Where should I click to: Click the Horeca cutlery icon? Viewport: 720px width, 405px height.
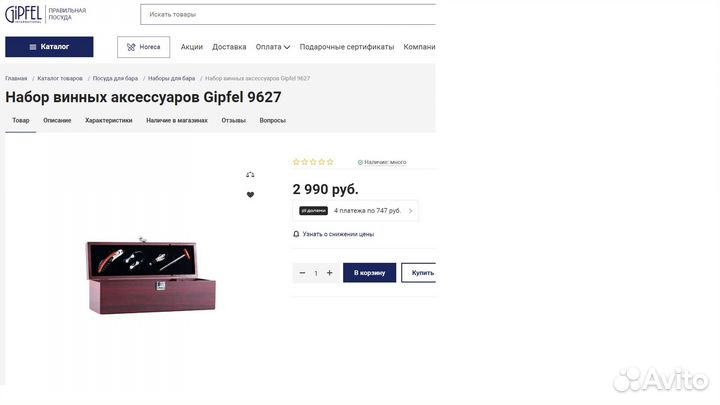(131, 47)
